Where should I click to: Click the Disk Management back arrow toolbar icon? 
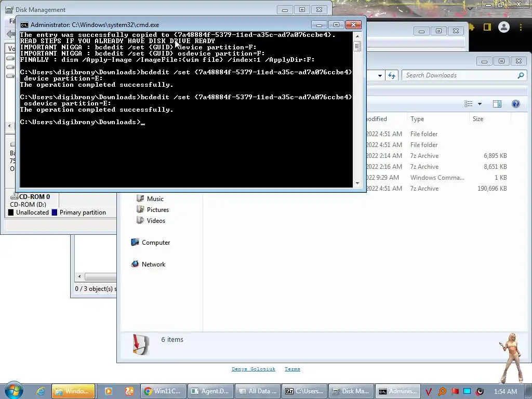[11, 34]
